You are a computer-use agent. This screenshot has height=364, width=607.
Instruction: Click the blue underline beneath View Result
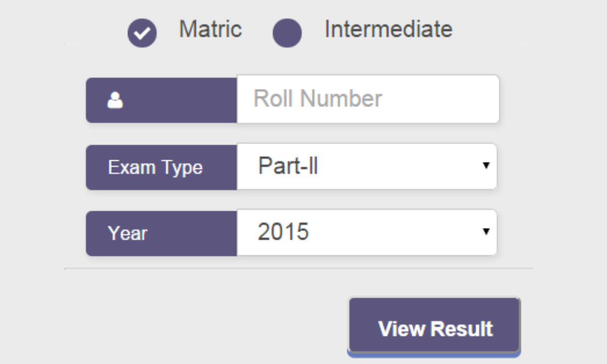tap(434, 354)
